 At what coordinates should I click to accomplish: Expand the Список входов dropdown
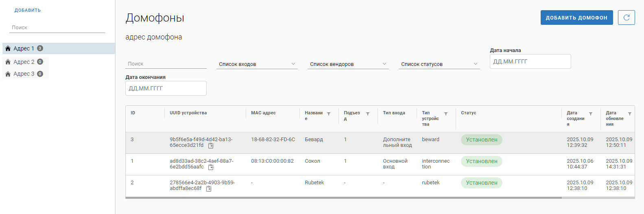[257, 64]
